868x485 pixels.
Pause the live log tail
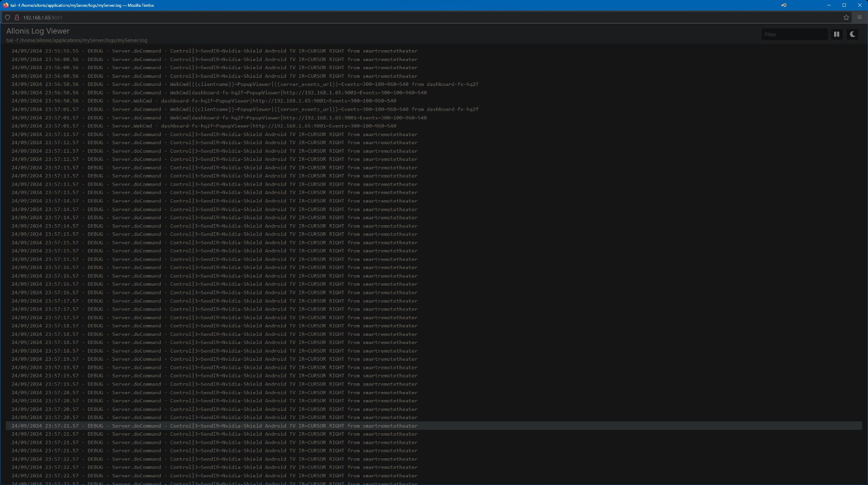[837, 34]
